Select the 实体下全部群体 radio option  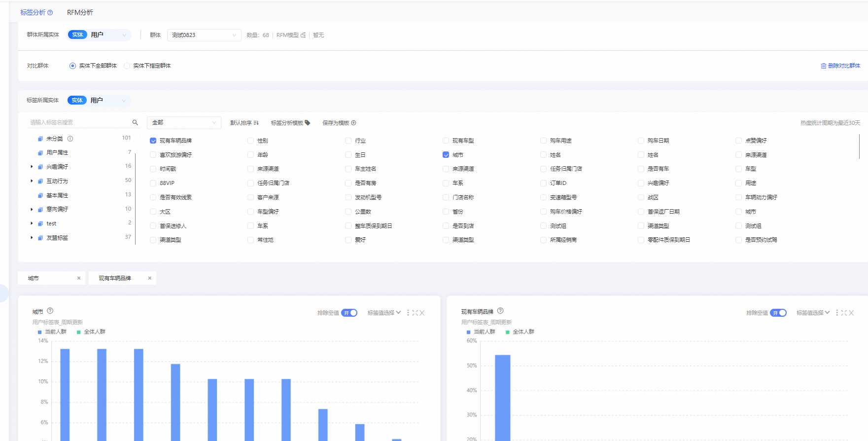(72, 66)
